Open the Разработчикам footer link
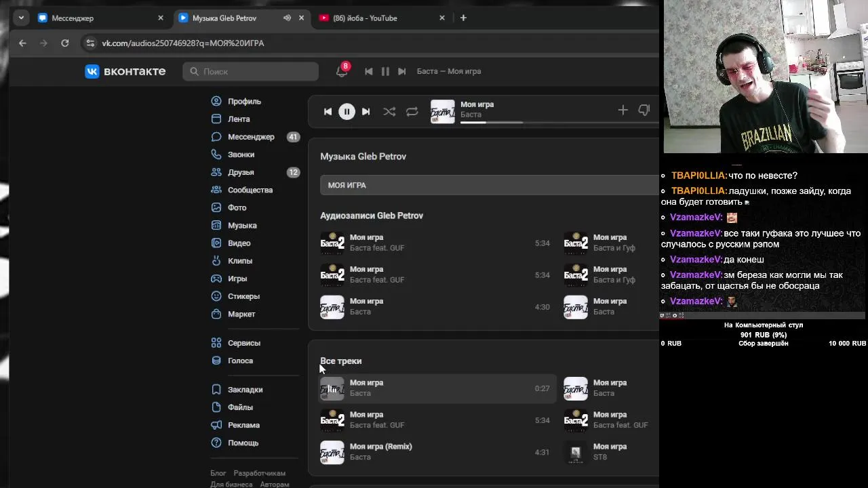Image resolution: width=868 pixels, height=488 pixels. (260, 473)
